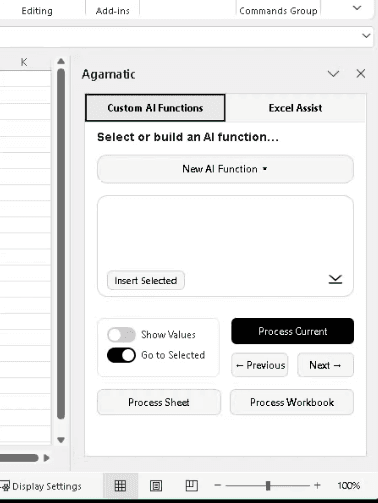The height and width of the screenshot is (503, 378).
Task: Click the vertical scrollbar thumb
Action: (61, 243)
